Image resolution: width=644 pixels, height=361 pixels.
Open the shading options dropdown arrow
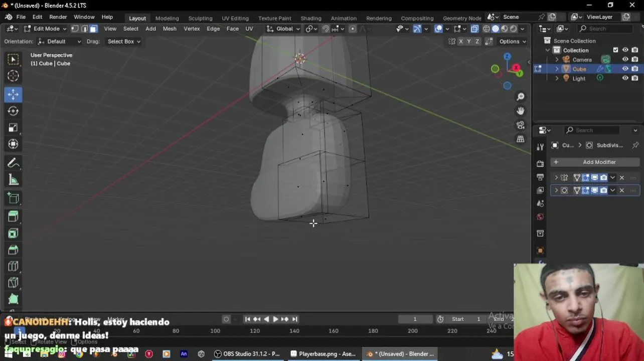pos(523,29)
